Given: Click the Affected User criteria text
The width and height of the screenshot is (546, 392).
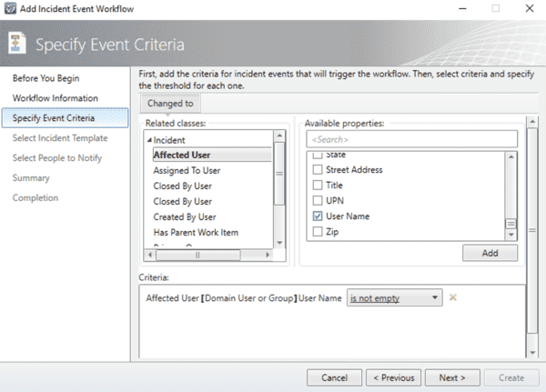Looking at the screenshot, I should (x=244, y=298).
